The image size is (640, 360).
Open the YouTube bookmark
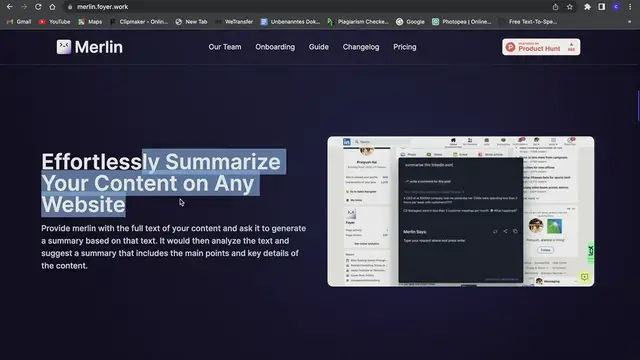[54, 22]
